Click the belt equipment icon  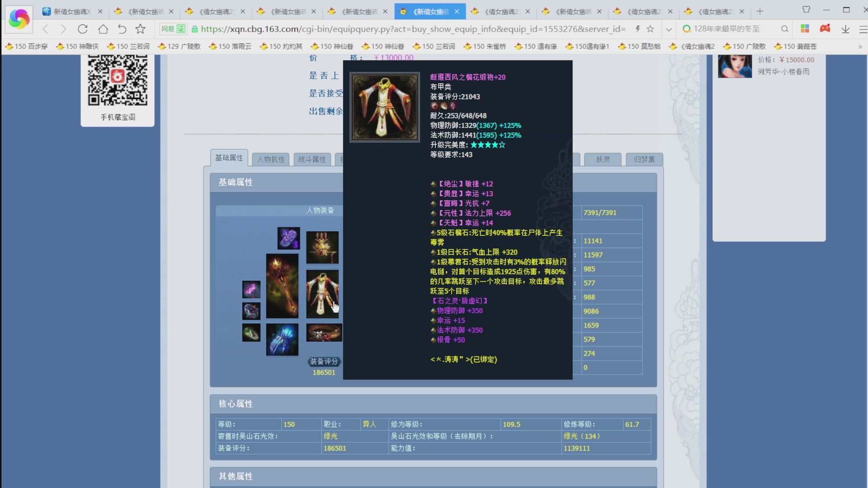pos(324,333)
